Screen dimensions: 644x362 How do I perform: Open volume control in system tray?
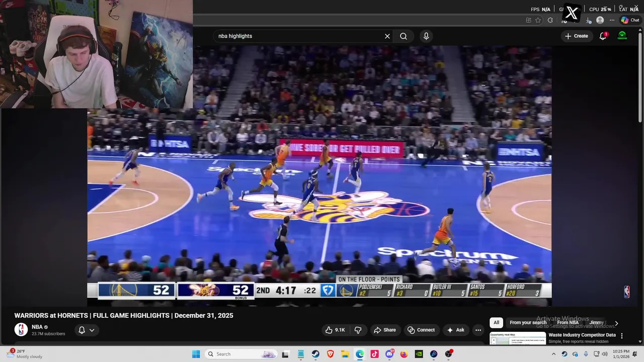pos(605,354)
